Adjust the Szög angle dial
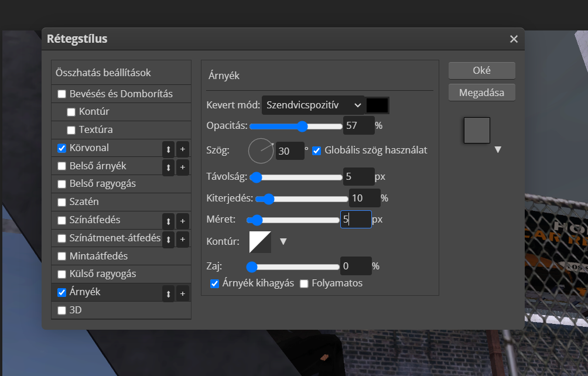Viewport: 588px width, 376px height. (x=261, y=151)
